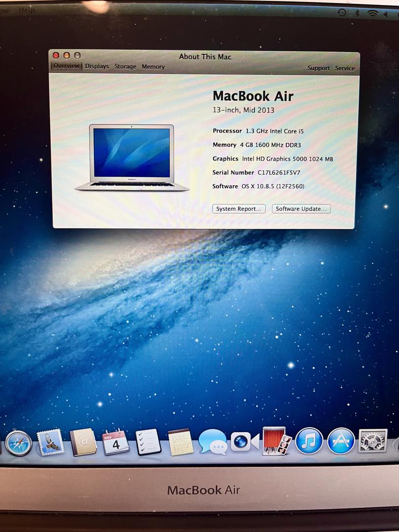Open Safari from the dock
399x532 pixels.
[18, 443]
